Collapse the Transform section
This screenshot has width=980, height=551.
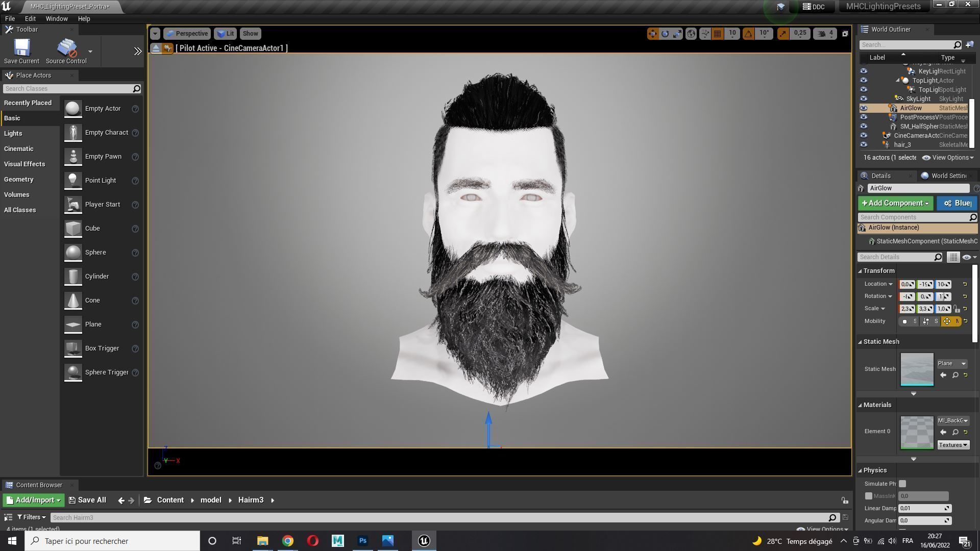[x=860, y=271]
